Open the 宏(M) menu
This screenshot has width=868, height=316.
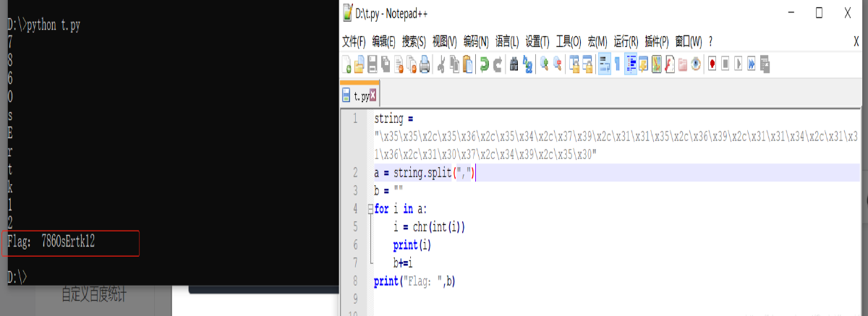coord(597,41)
